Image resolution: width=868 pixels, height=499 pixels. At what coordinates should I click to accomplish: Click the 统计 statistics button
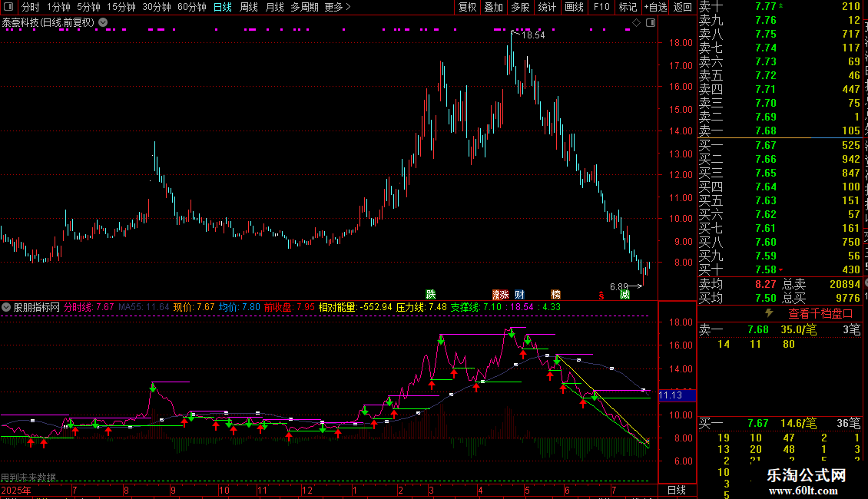pyautogui.click(x=547, y=7)
